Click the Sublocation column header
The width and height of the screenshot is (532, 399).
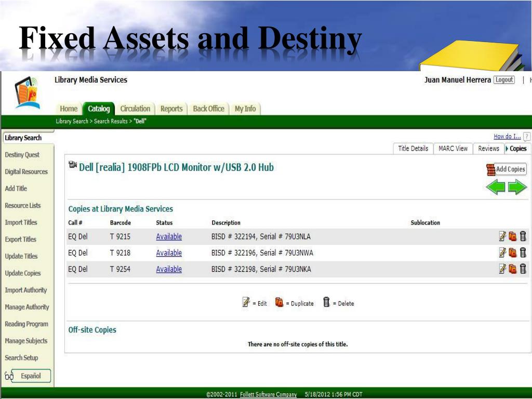point(425,222)
